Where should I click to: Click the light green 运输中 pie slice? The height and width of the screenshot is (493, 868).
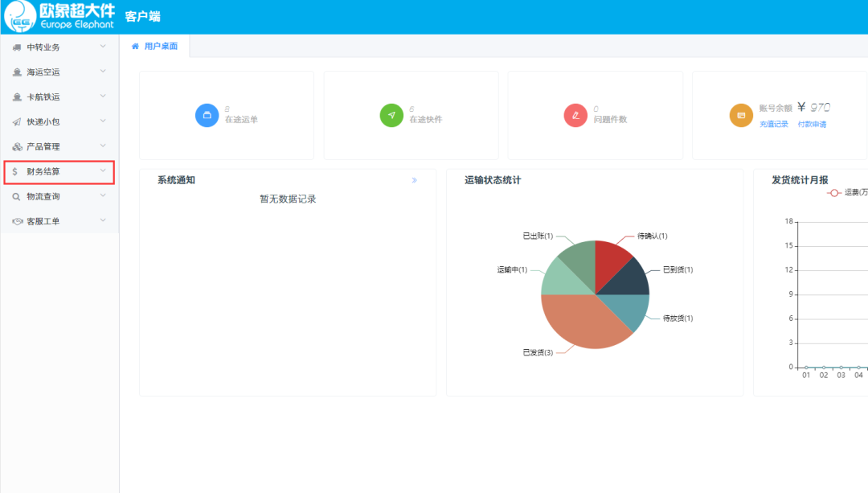tap(563, 281)
